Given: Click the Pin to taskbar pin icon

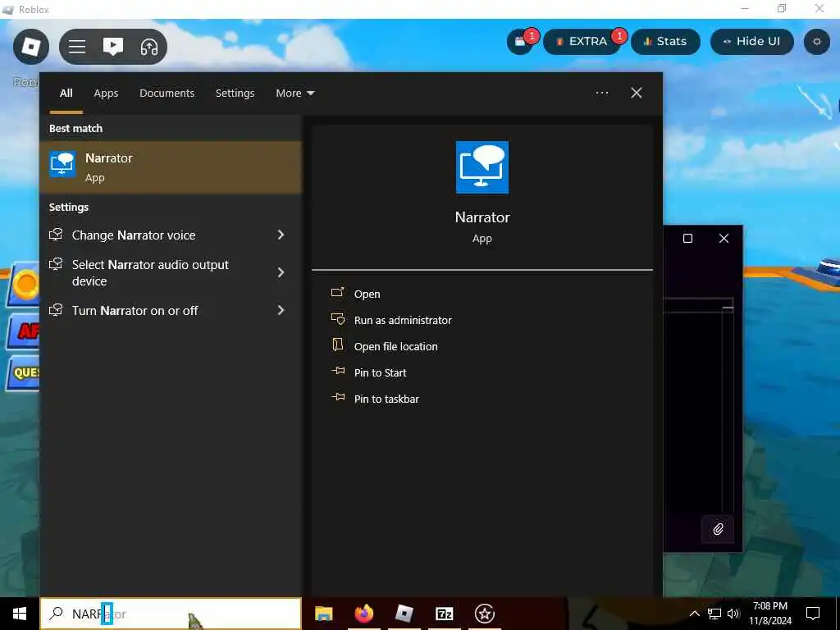Looking at the screenshot, I should tap(338, 397).
